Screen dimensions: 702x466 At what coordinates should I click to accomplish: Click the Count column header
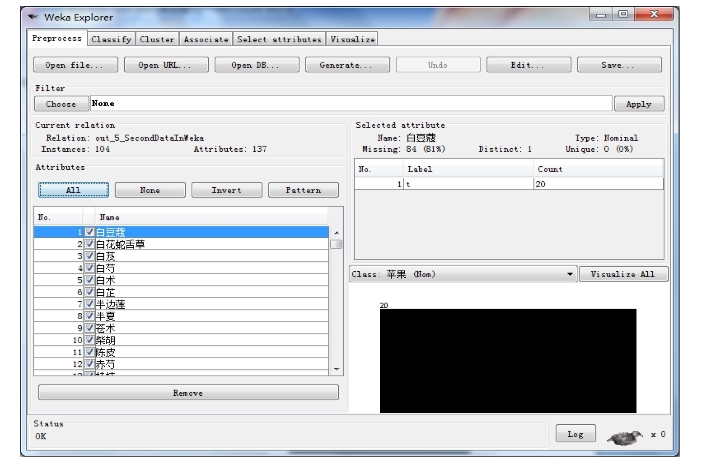point(598,169)
